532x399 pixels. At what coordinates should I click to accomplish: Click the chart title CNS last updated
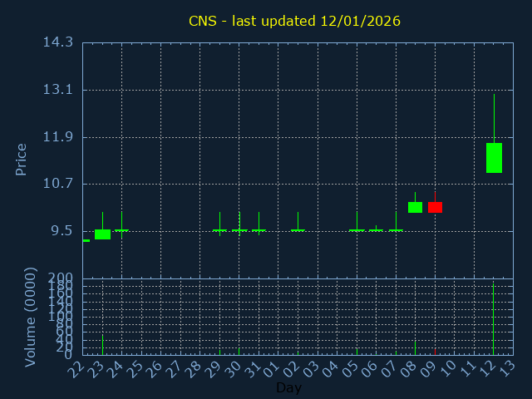294,21
